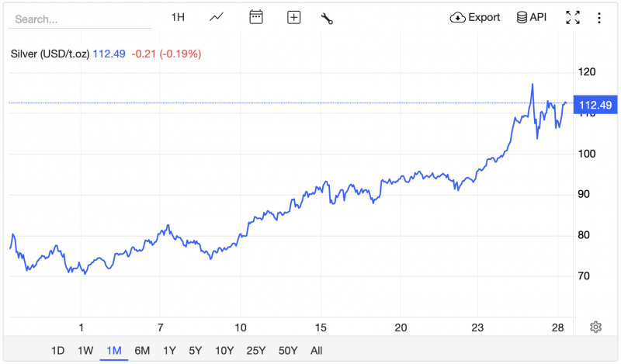Screen dimensions: 621x364
Task: Open the drawing tools wrench icon
Action: (327, 18)
